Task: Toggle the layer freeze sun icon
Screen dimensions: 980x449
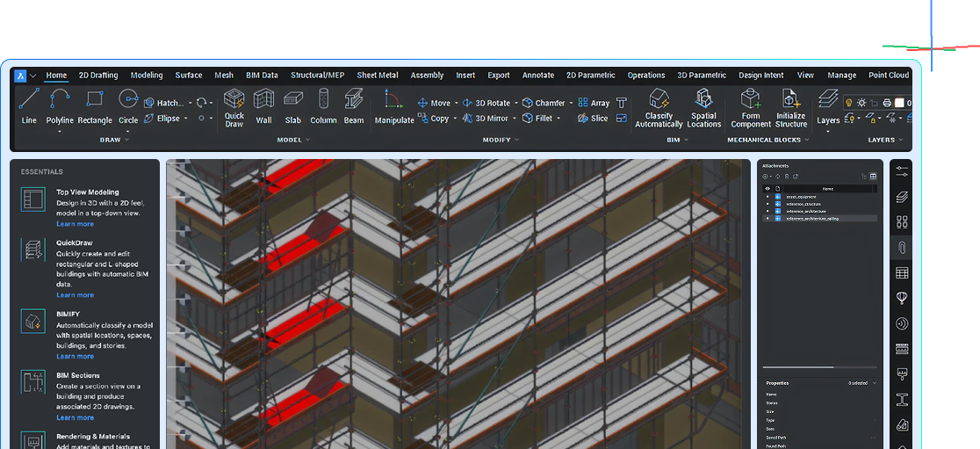Action: 861,103
